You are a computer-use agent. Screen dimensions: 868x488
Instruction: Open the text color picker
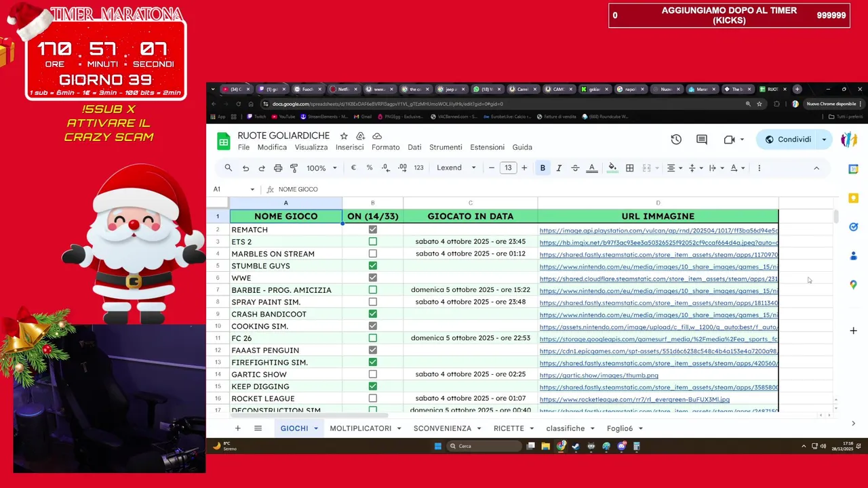(592, 168)
